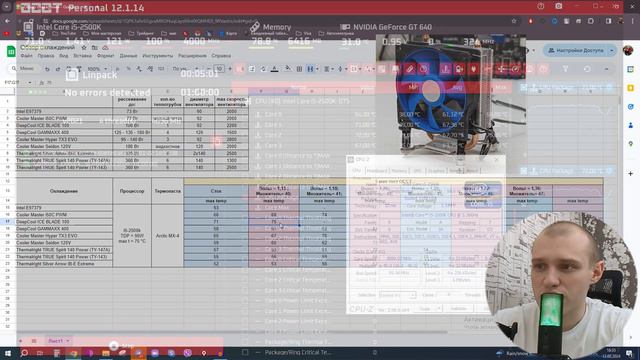640x360 pixels.
Task: Select the paint format tool
Action: [79, 69]
